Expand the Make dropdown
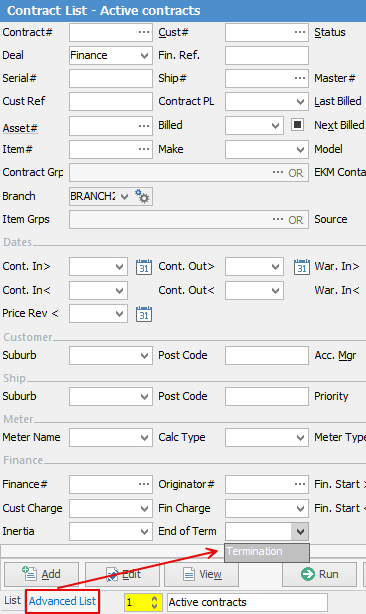Viewport: 366px width, 614px height. 300,149
